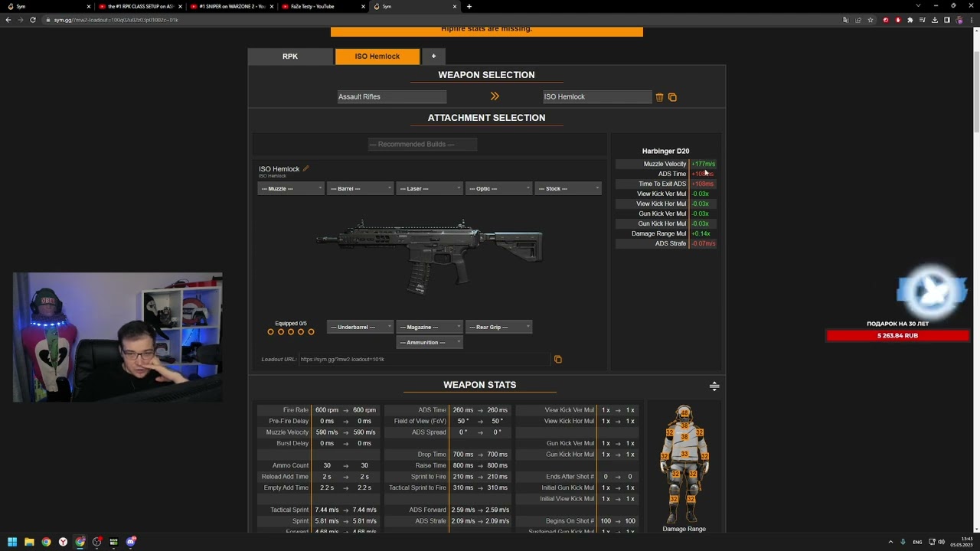
Task: Open the Chrome three-dot menu
Action: [971, 20]
